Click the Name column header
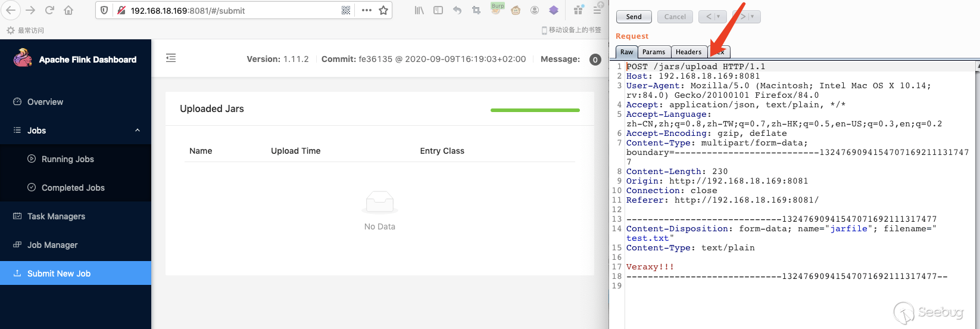Screen dimensions: 980x329 coord(201,151)
